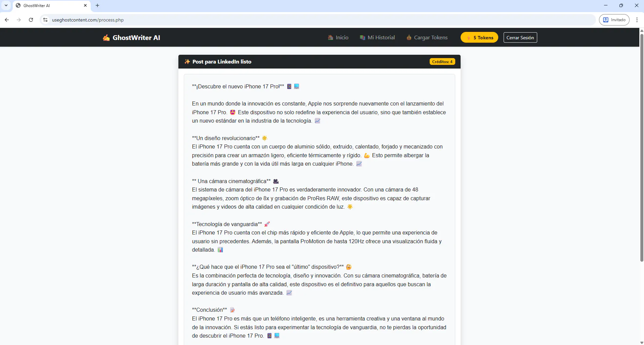The image size is (644, 345).
Task: Click the Créditos: 4 badge
Action: [442, 62]
